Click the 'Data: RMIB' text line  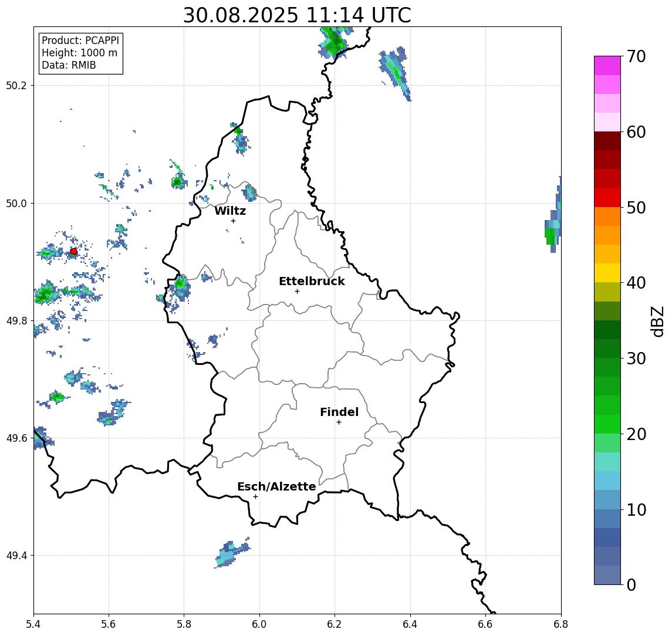[x=69, y=65]
